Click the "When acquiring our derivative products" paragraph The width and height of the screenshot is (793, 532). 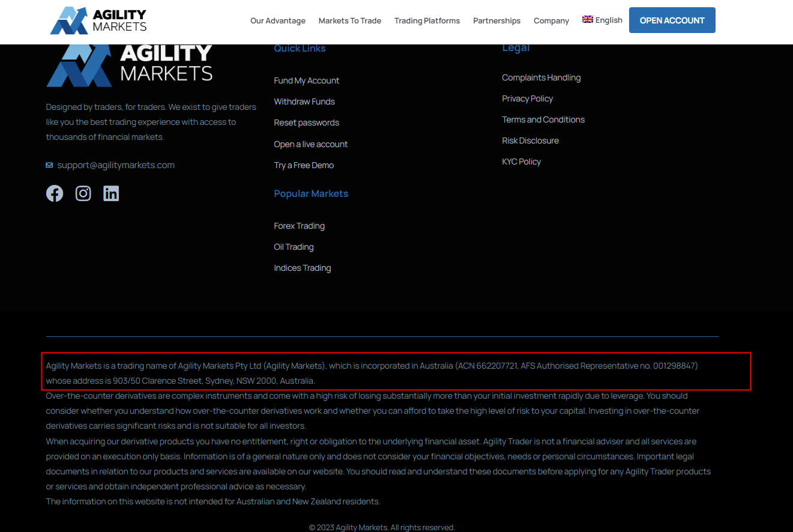click(x=378, y=464)
